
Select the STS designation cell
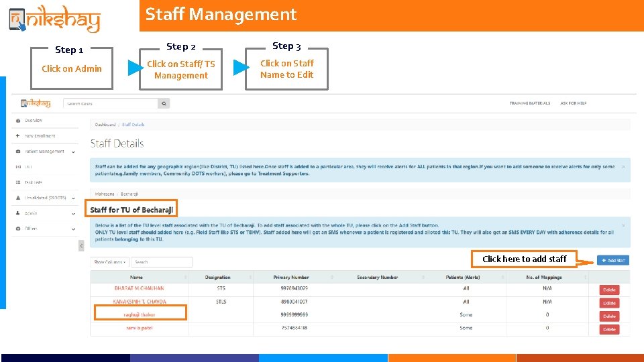tap(221, 288)
